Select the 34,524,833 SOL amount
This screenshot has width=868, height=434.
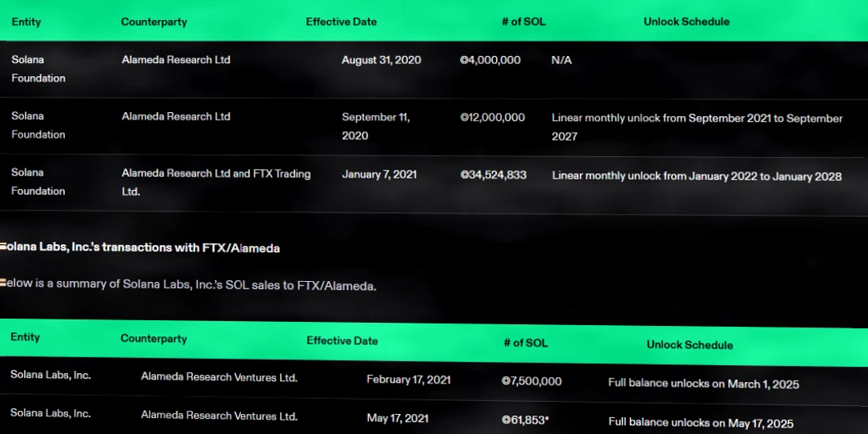(x=494, y=175)
